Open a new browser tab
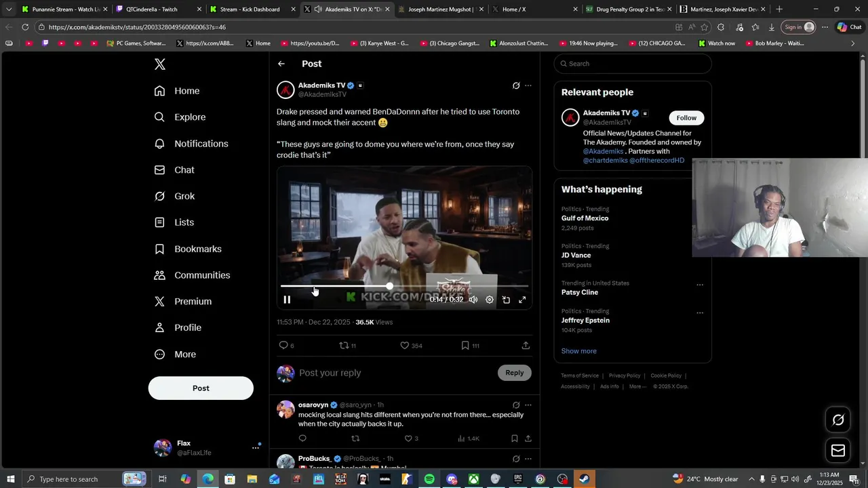 [x=779, y=9]
